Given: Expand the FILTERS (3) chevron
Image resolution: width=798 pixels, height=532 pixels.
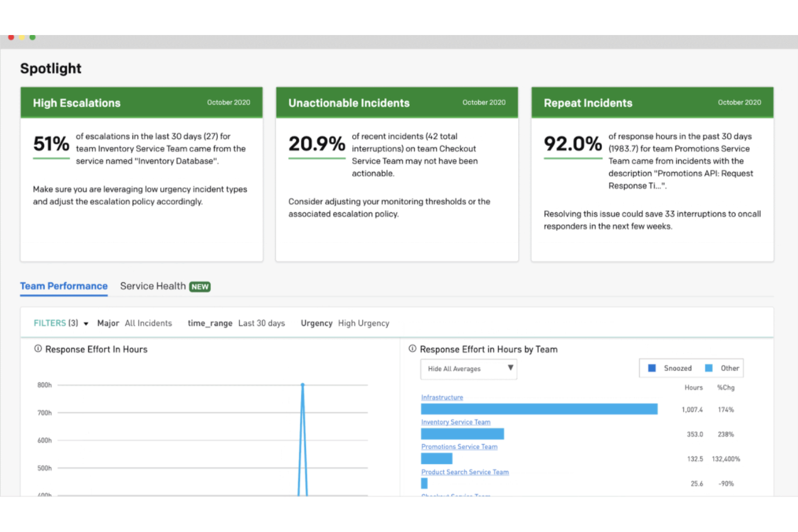Looking at the screenshot, I should (x=85, y=323).
